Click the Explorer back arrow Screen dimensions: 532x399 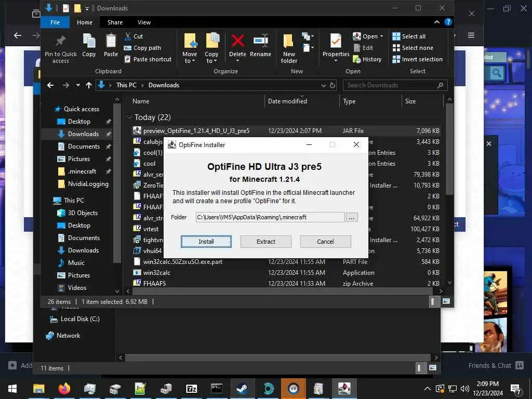click(x=50, y=85)
